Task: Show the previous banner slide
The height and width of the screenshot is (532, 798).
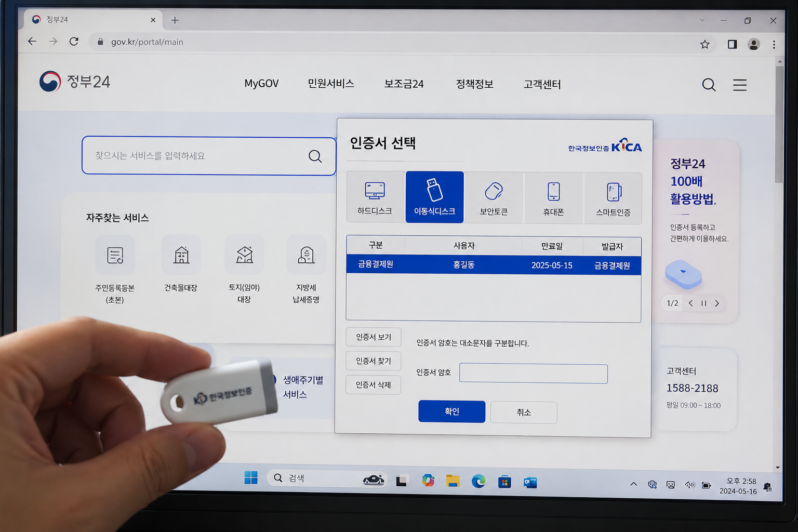Action: (690, 303)
